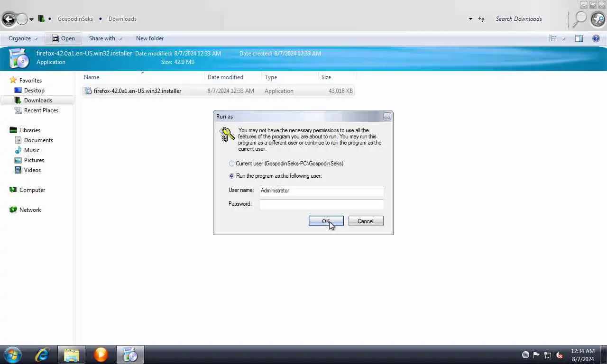The height and width of the screenshot is (364, 607).
Task: Select Desktop in the navigation pane
Action: coord(34,91)
